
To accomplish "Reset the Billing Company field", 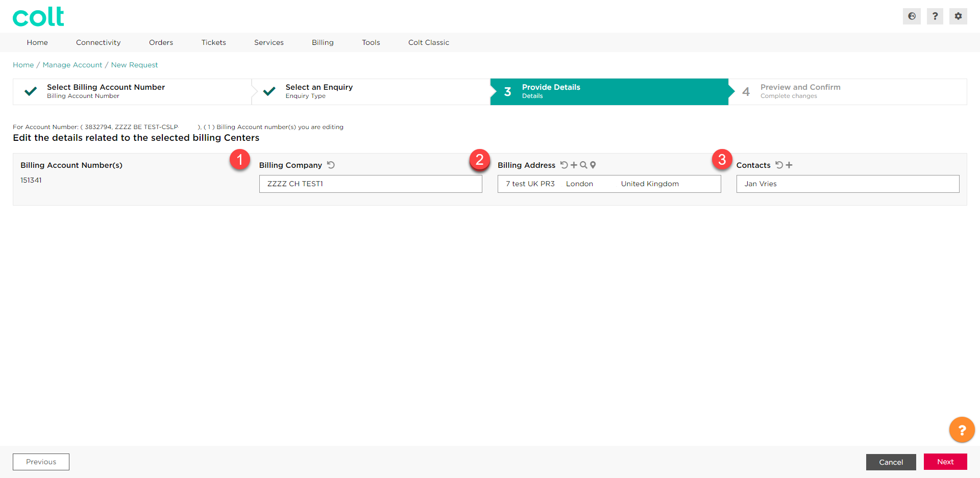I will (x=331, y=165).
